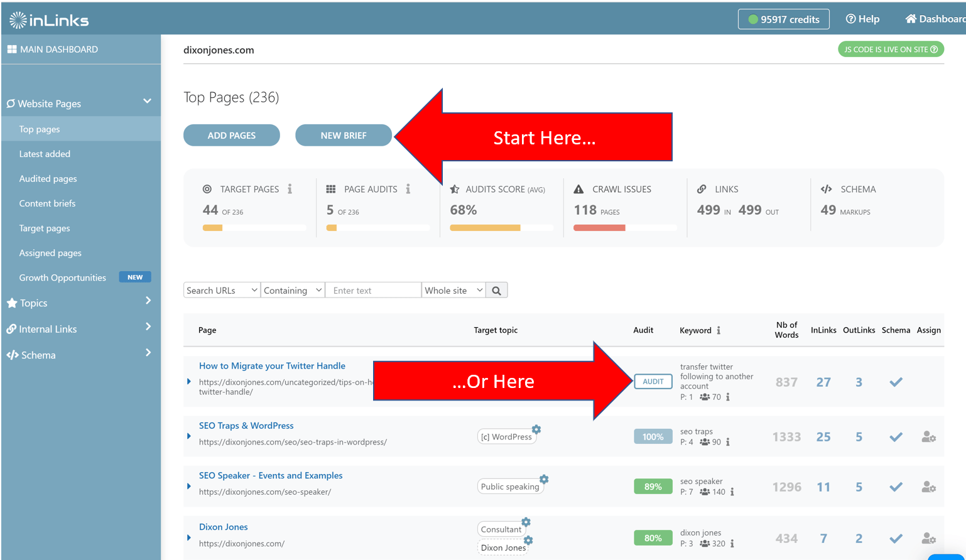Click schema checkmark in SEO Speaker row

click(x=896, y=487)
